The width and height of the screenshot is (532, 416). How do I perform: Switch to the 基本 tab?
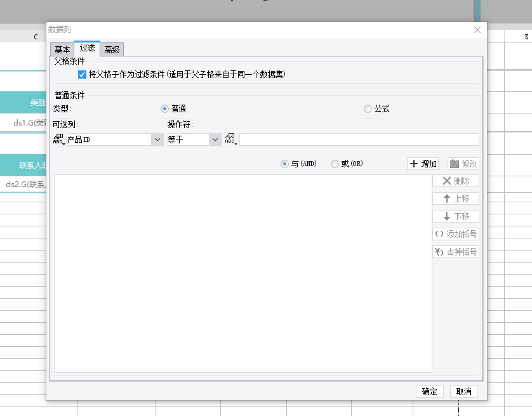click(x=62, y=49)
